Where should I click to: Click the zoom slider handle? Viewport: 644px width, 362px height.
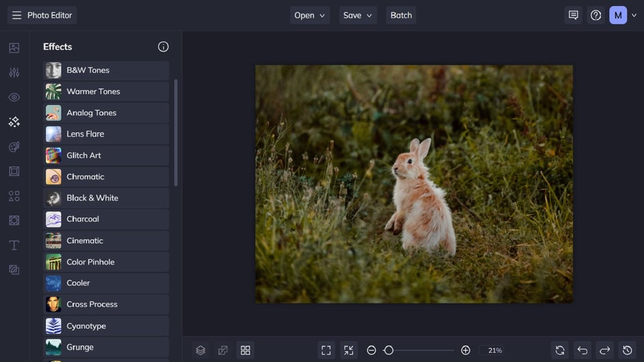[x=389, y=350]
